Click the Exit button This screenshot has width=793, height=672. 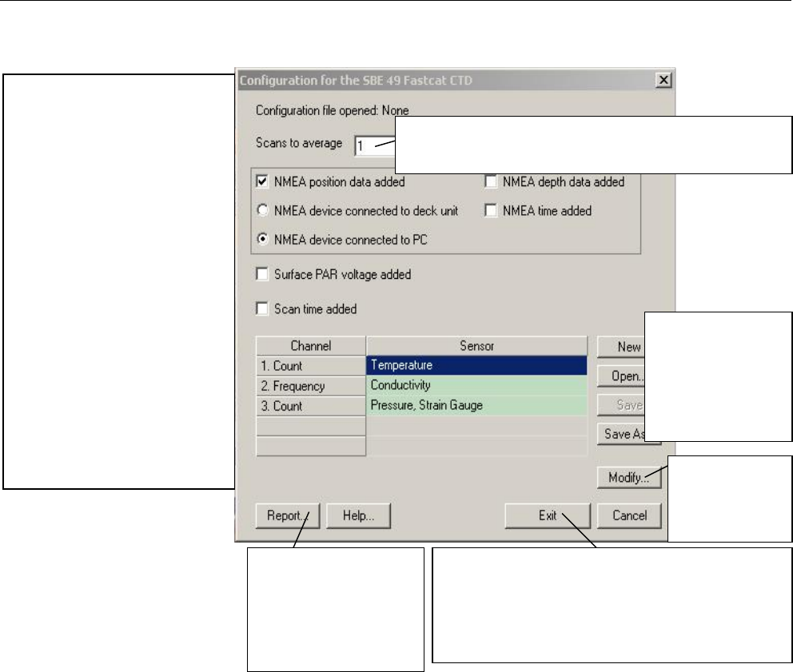click(548, 515)
